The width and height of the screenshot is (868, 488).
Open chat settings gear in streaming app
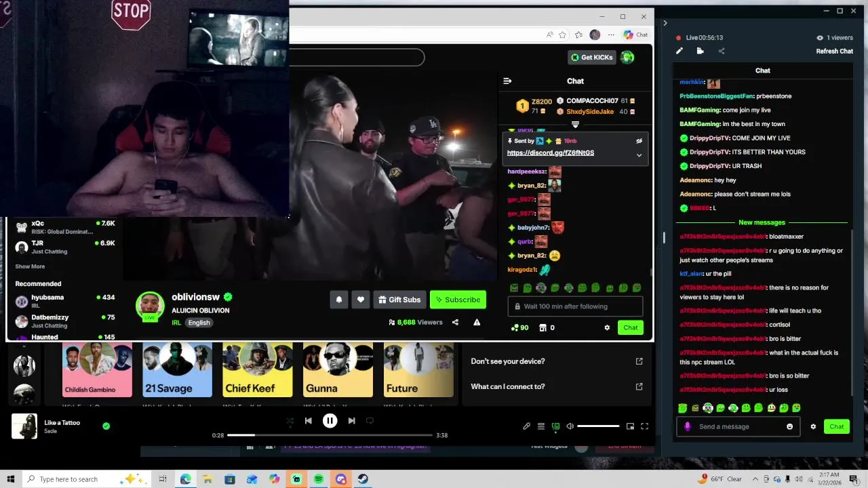[813, 427]
